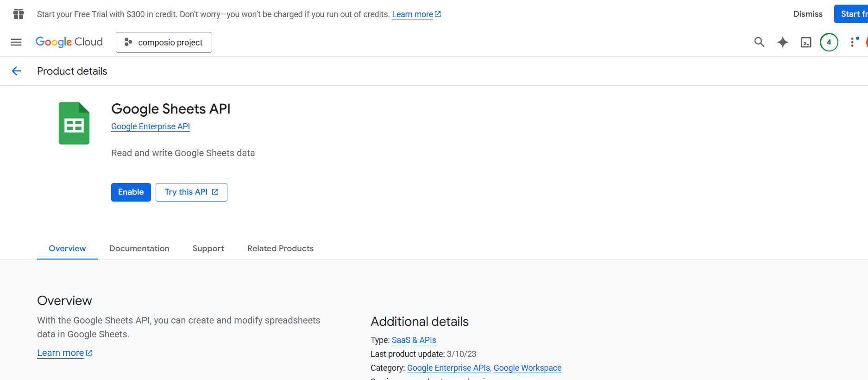Click the Try this API button
Viewport: 868px width, 380px height.
click(x=191, y=192)
